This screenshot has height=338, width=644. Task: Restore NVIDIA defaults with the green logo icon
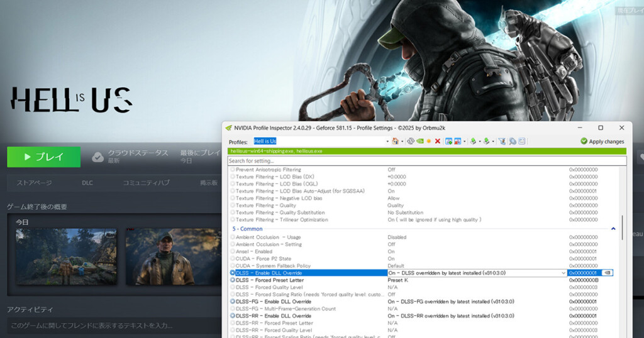click(x=419, y=141)
